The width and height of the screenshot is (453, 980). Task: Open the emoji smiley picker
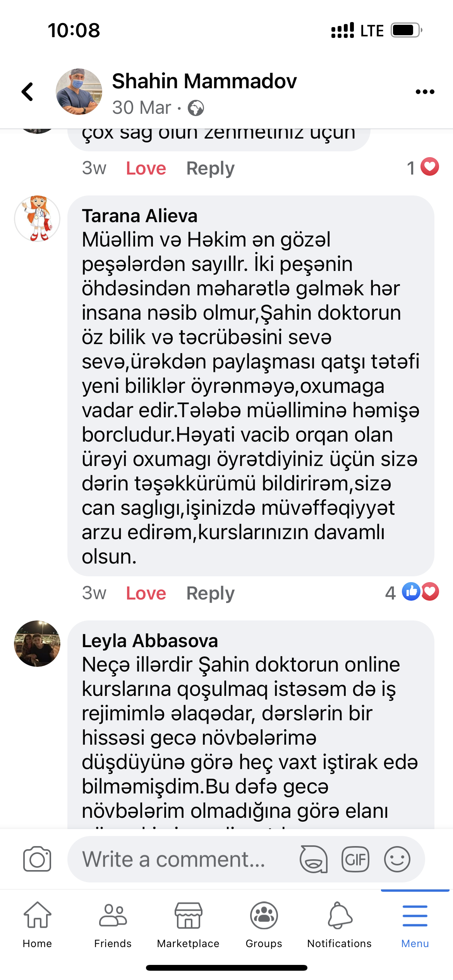pyautogui.click(x=397, y=859)
